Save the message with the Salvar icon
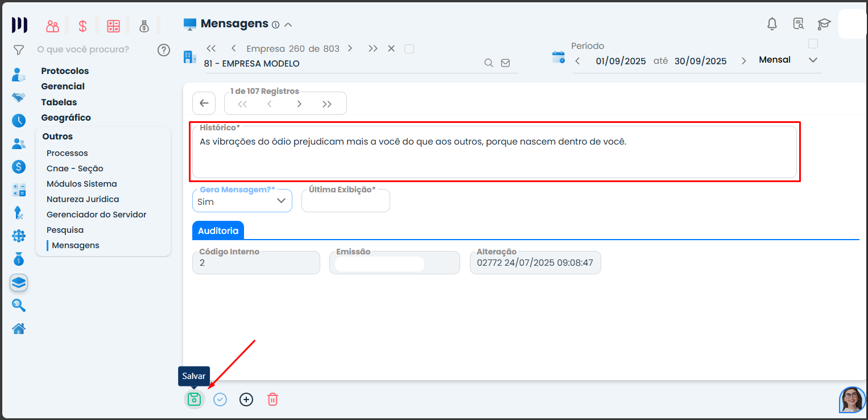Viewport: 868px width, 420px height. coord(194,400)
